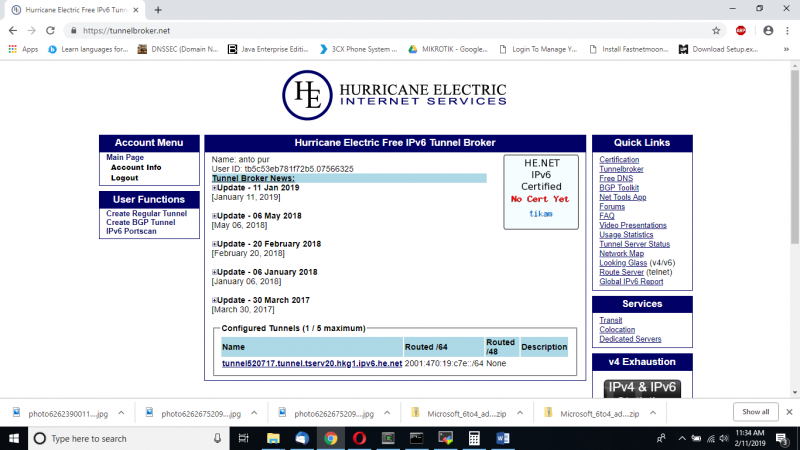Click the site lock icon in address bar

point(73,31)
